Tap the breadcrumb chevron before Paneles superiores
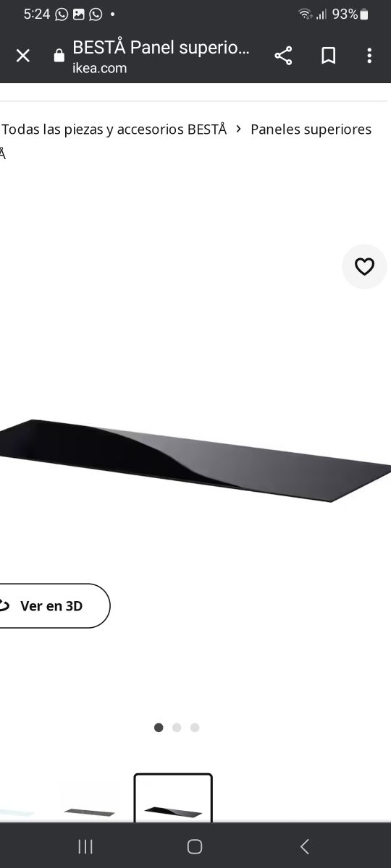Viewport: 391px width, 868px height. (239, 129)
